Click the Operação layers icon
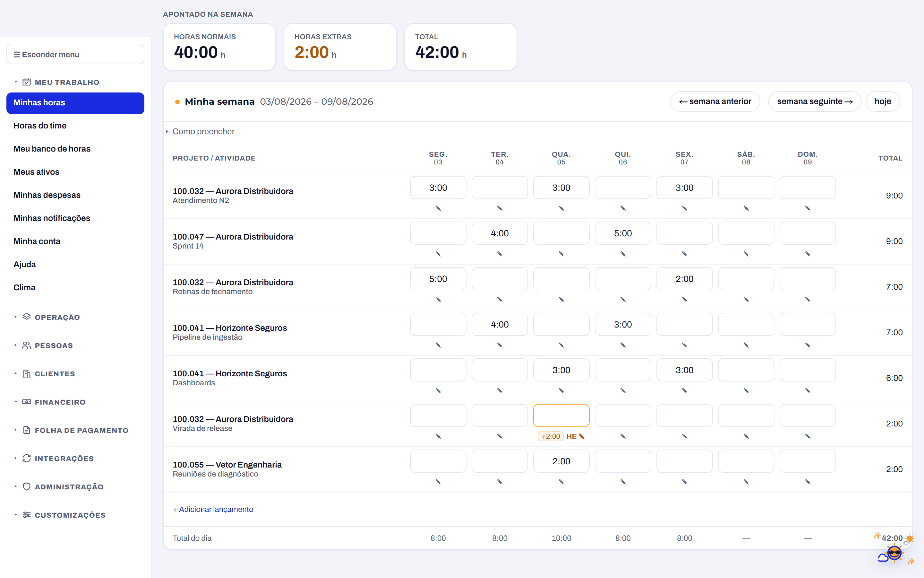This screenshot has height=578, width=924. [x=26, y=317]
